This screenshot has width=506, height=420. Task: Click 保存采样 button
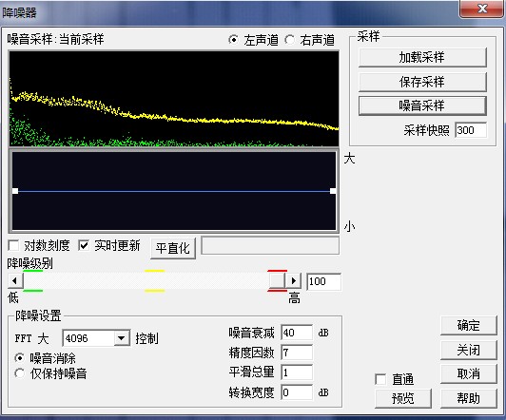point(422,82)
